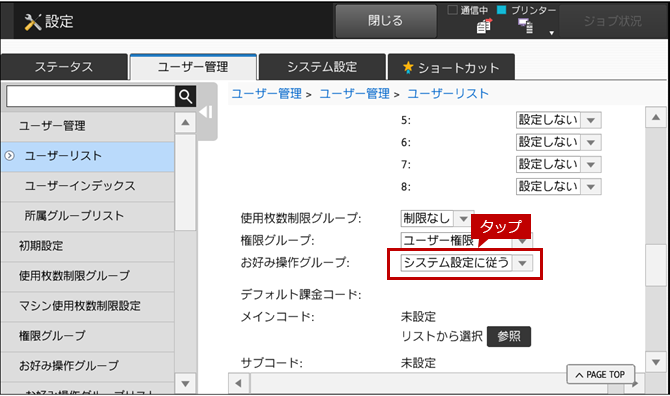Click the communication status document icon
670x396 pixels.
(x=484, y=26)
